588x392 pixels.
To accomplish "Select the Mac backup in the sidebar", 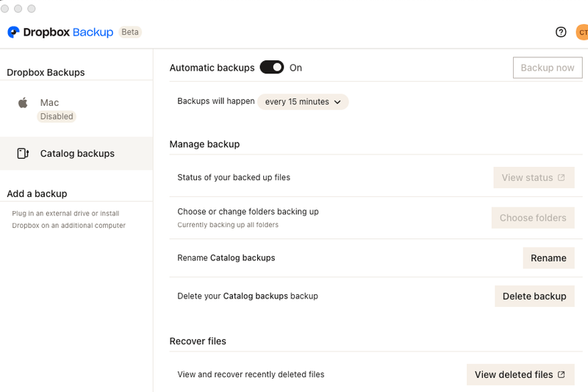I will 49,103.
